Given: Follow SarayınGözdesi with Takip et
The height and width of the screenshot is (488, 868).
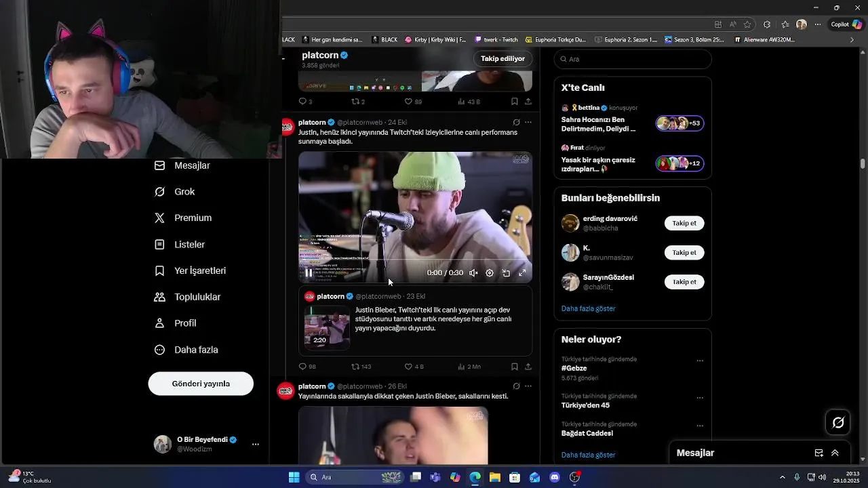Looking at the screenshot, I should pos(684,282).
